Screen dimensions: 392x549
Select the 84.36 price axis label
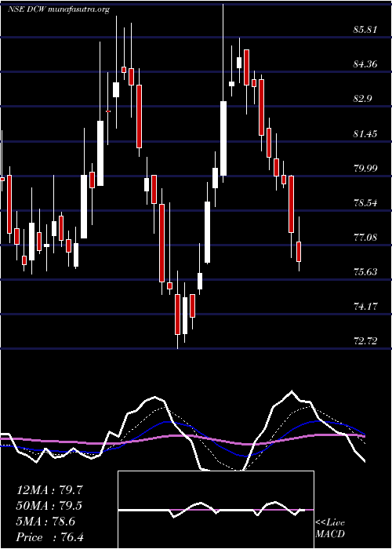pyautogui.click(x=365, y=64)
